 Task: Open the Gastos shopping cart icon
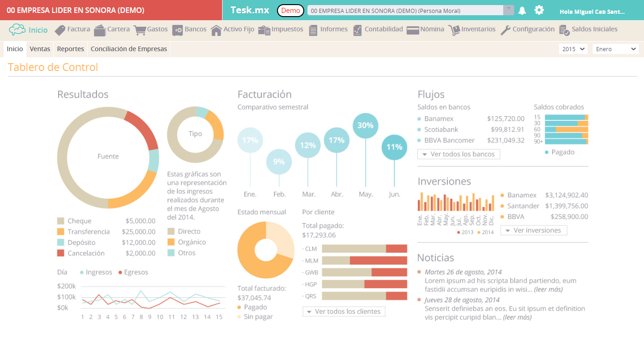click(140, 30)
